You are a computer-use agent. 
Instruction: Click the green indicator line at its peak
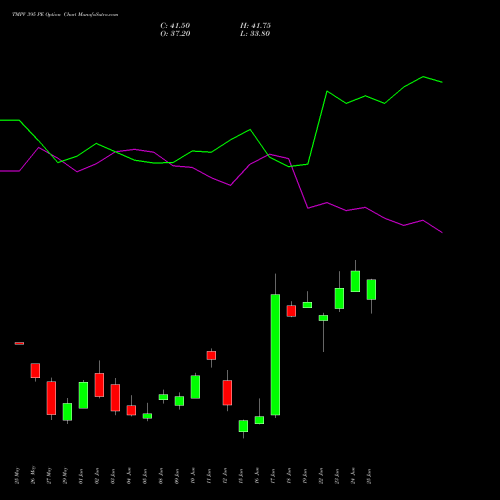click(x=423, y=77)
